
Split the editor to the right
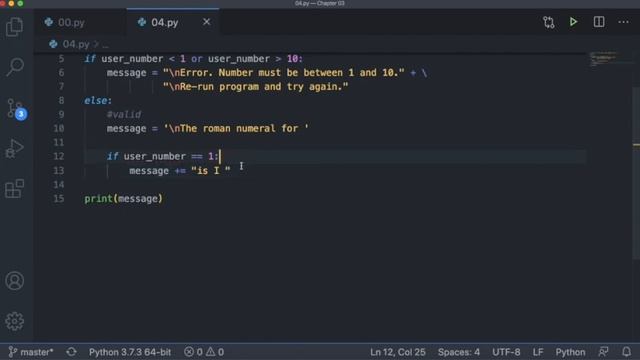pos(599,22)
